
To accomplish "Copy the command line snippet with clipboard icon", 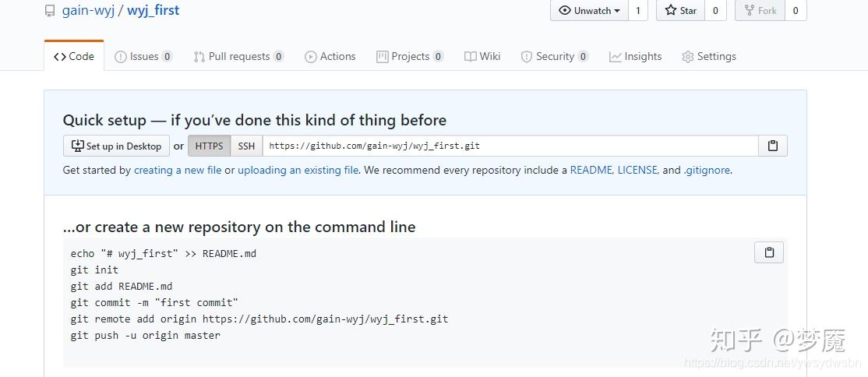I will (769, 252).
